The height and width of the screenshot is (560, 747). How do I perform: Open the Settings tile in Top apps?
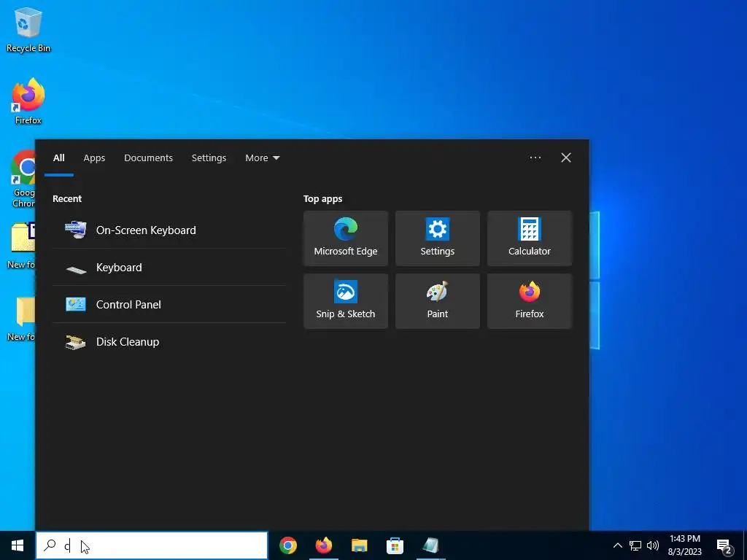(x=438, y=238)
